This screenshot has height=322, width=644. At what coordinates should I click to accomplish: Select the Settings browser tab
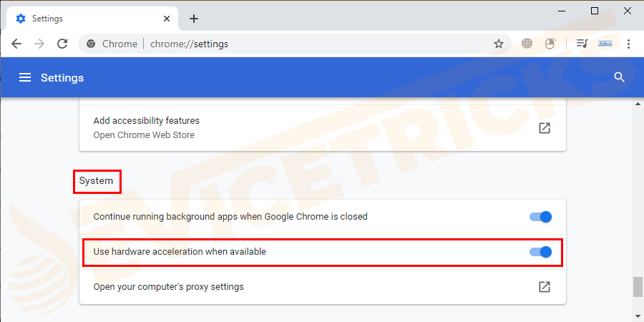[86, 19]
